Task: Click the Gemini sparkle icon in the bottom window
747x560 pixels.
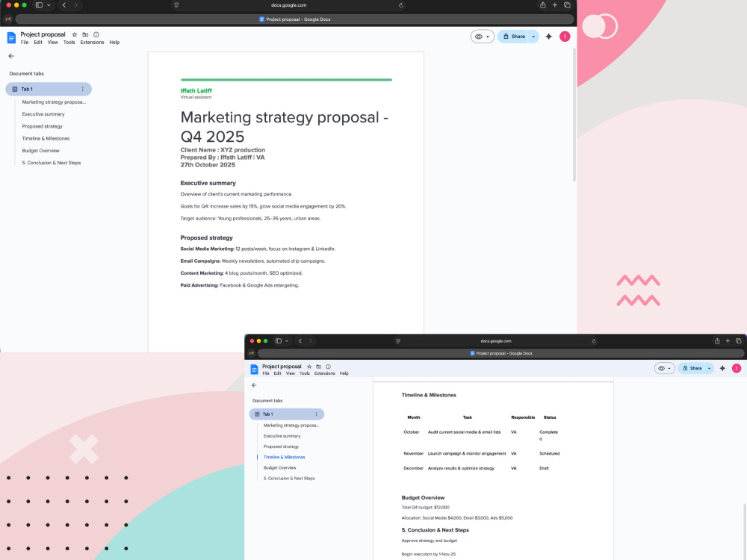Action: pyautogui.click(x=722, y=368)
